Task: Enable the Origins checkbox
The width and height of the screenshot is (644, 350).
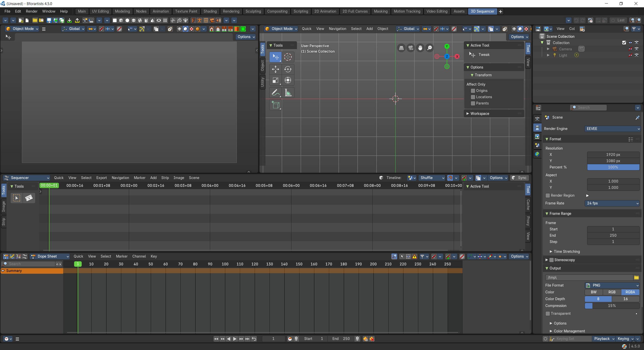Action: pyautogui.click(x=473, y=91)
